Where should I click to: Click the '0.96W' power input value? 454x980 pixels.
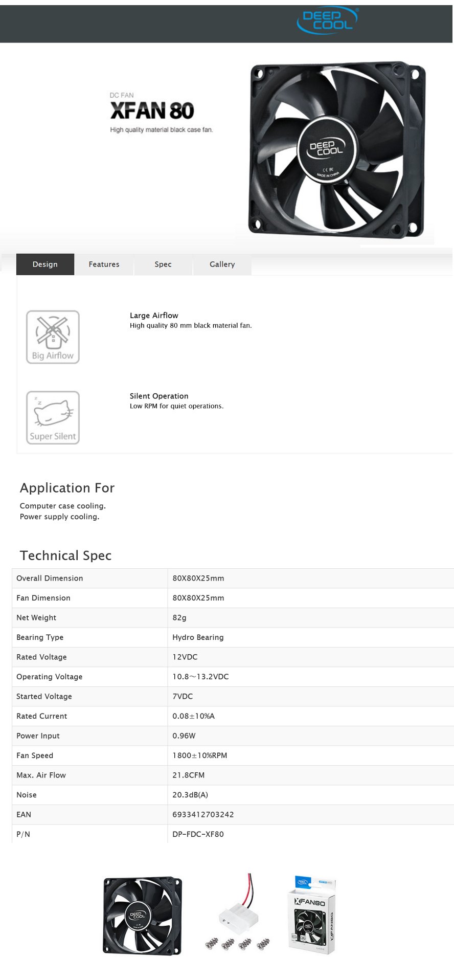(184, 736)
